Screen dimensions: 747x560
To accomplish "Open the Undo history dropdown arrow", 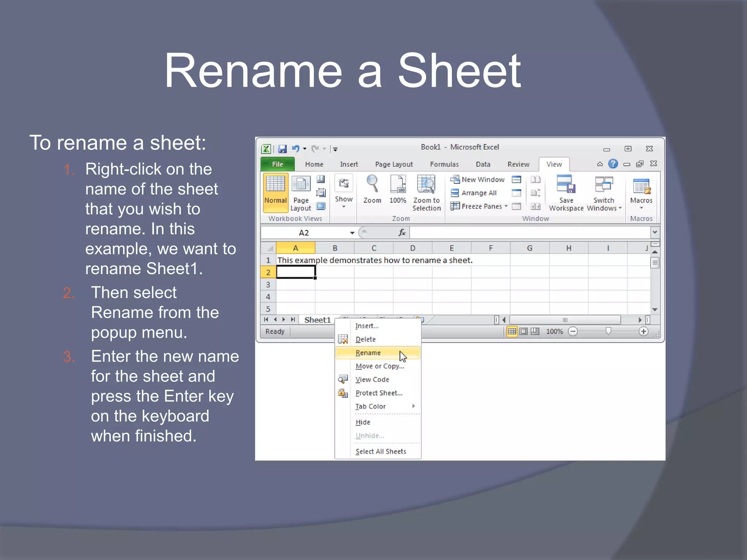I will [305, 149].
